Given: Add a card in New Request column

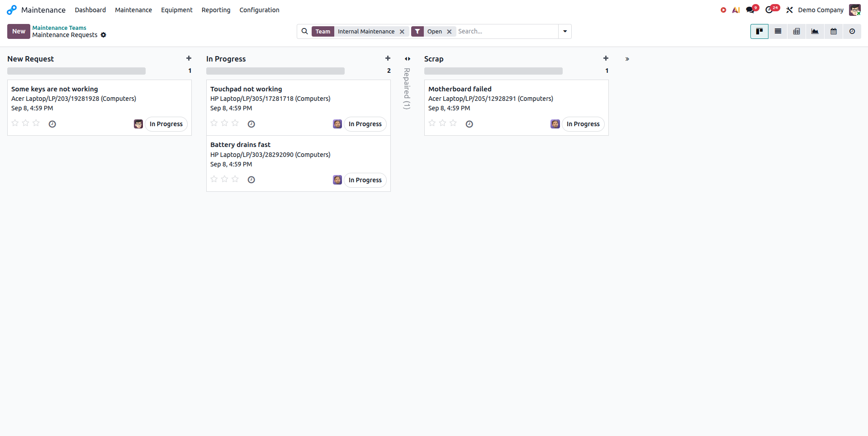Looking at the screenshot, I should tap(189, 58).
